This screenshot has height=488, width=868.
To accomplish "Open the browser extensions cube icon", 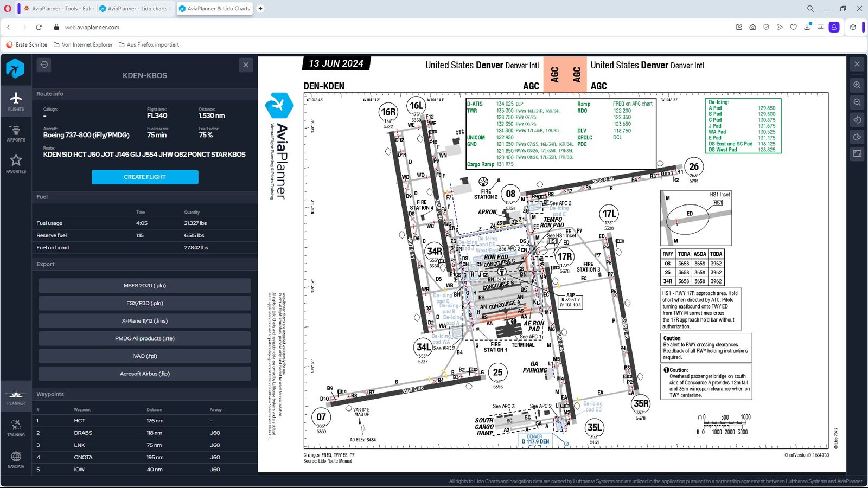I will point(853,27).
